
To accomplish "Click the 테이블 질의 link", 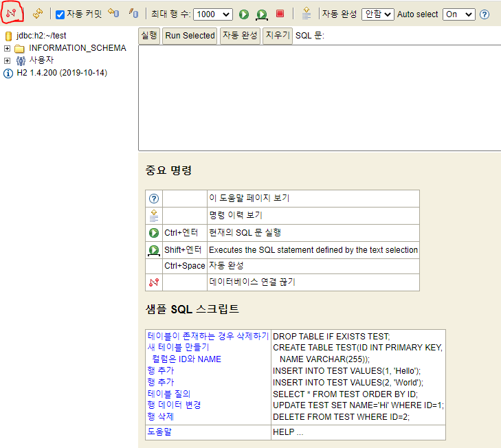I will pos(168,394).
